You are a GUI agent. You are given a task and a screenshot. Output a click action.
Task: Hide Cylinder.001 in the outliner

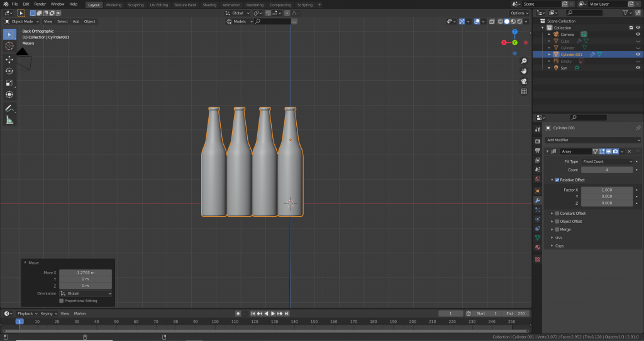coord(638,55)
